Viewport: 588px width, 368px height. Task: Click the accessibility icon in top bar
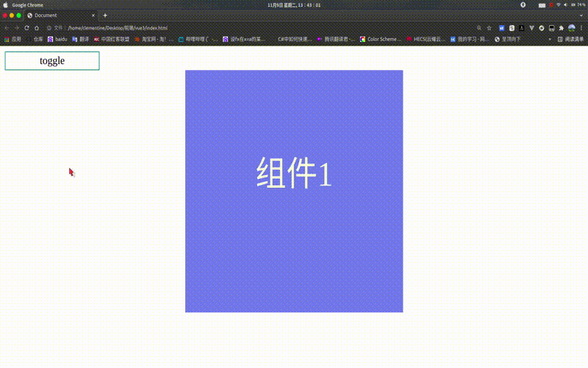coord(523,5)
